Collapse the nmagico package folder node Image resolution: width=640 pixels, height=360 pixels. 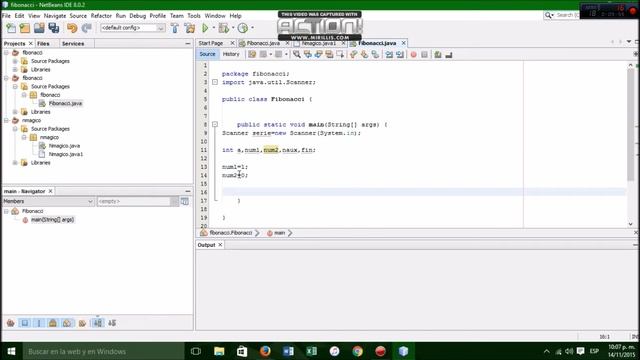pos(24,137)
